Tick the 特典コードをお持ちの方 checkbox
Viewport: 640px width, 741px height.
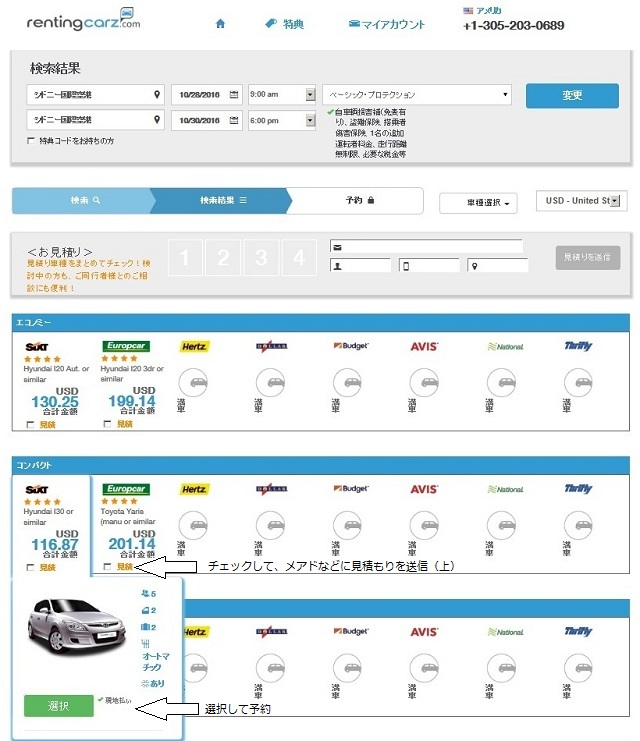[31, 140]
